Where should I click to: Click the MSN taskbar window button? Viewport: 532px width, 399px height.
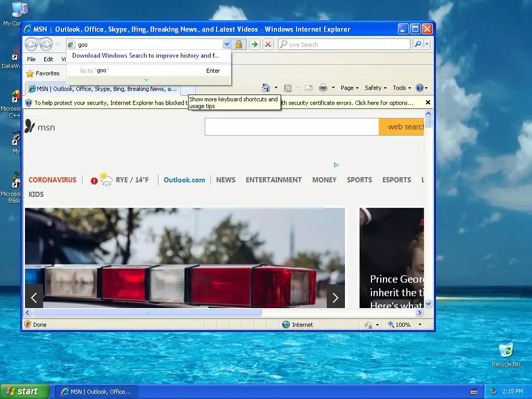(97, 392)
